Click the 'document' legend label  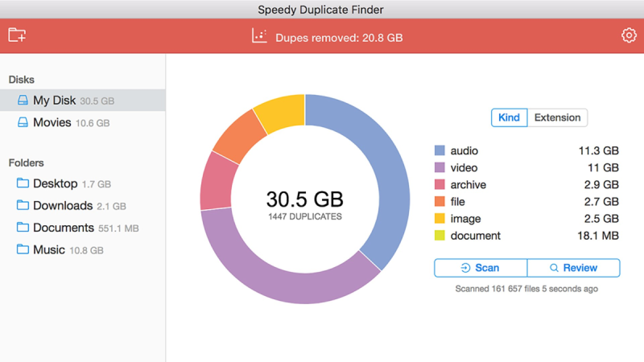tap(476, 236)
